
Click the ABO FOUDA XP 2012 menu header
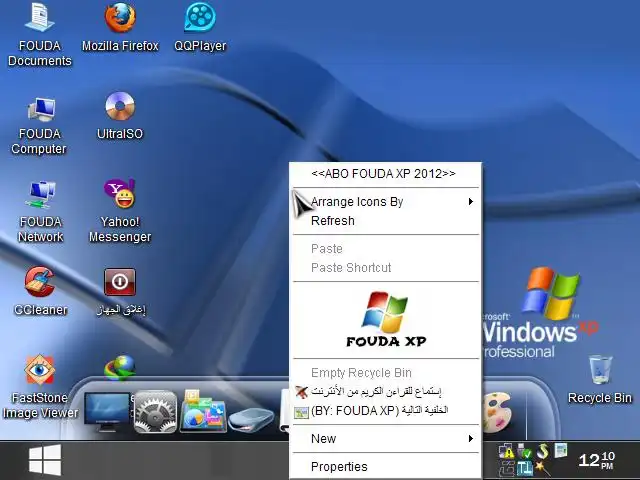tap(384, 174)
